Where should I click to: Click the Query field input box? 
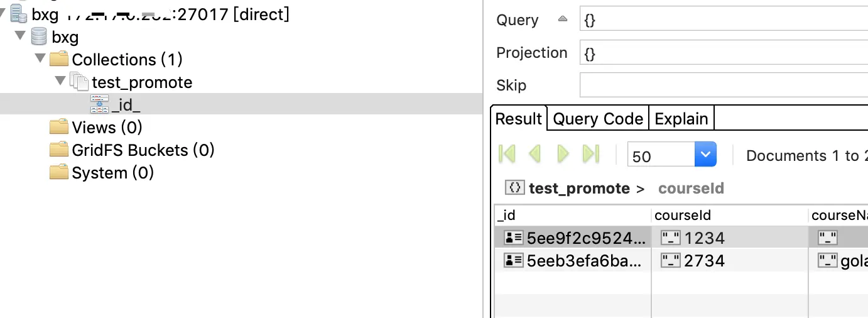coord(722,20)
